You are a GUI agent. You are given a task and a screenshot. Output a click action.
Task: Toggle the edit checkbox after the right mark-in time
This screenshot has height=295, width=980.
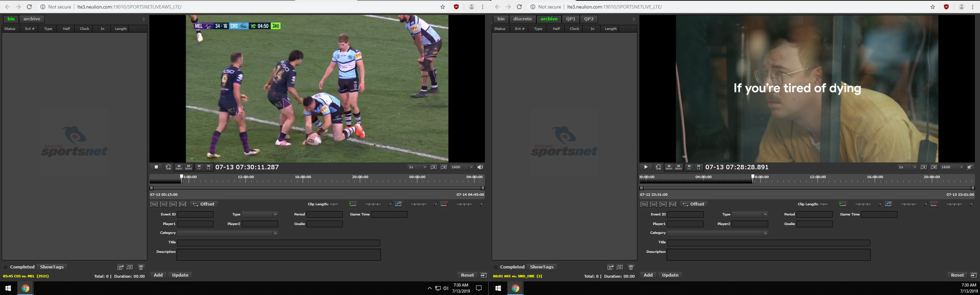[x=880, y=205]
